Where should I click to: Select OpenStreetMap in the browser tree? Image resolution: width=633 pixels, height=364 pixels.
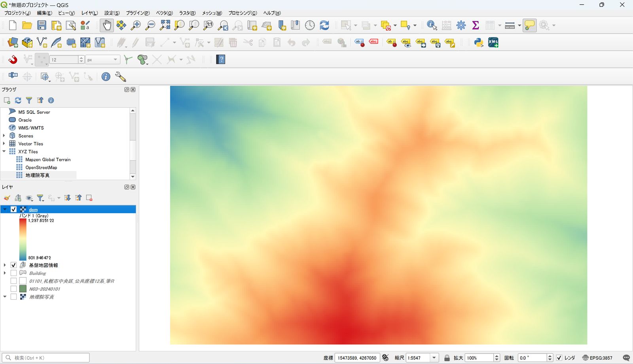(41, 168)
